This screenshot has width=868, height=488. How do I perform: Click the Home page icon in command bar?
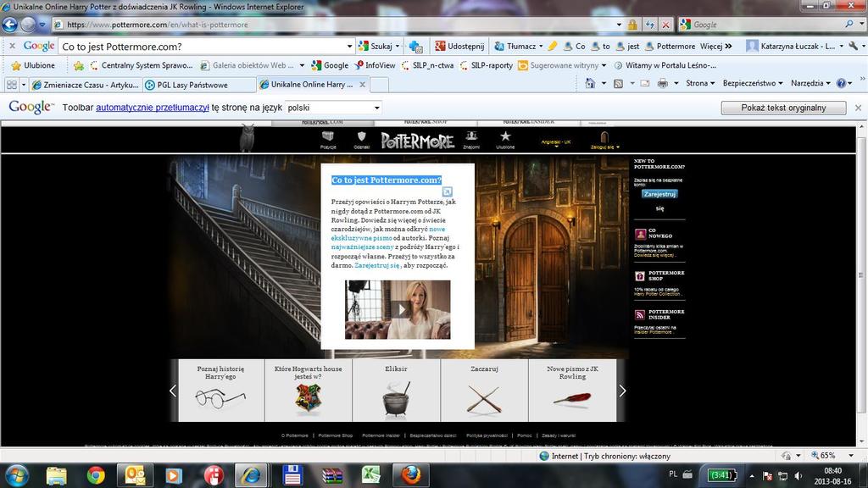pyautogui.click(x=590, y=83)
